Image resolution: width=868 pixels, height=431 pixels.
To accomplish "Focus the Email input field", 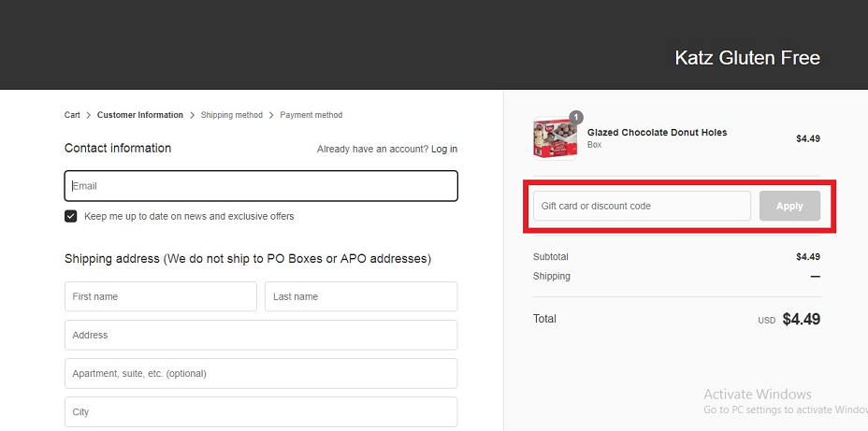I will (261, 186).
